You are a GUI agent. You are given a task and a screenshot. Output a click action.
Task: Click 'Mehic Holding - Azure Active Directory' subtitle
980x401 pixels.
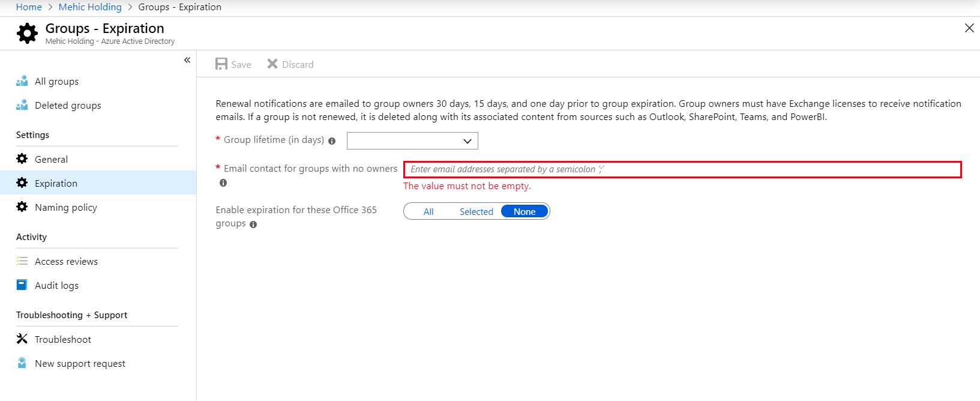[110, 41]
